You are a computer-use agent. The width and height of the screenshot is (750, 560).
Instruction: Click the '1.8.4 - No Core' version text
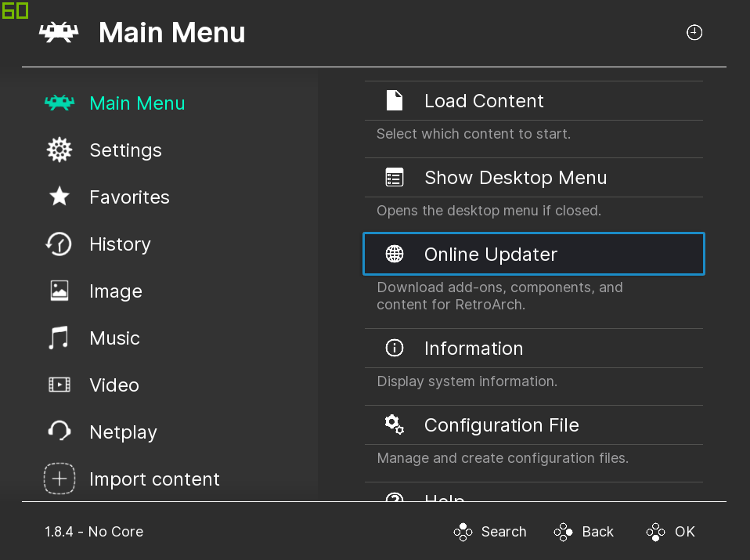coord(94,532)
